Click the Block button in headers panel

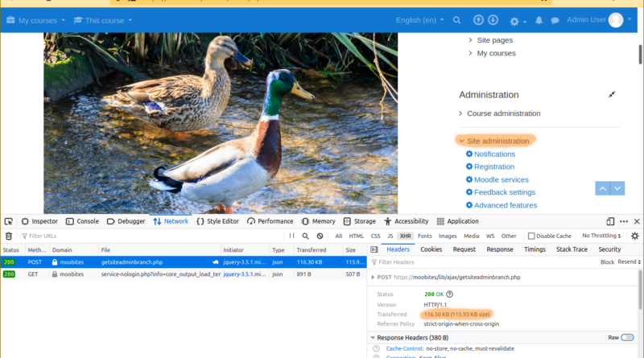click(607, 262)
